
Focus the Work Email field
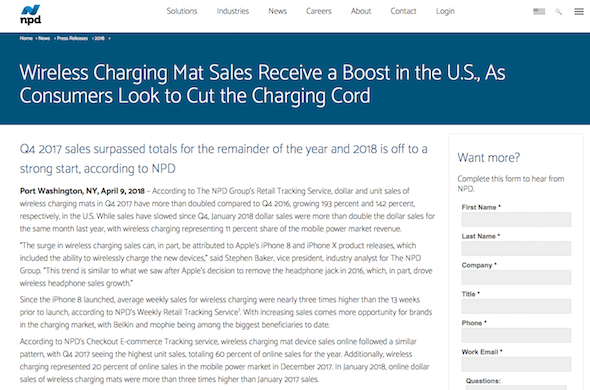click(x=516, y=364)
